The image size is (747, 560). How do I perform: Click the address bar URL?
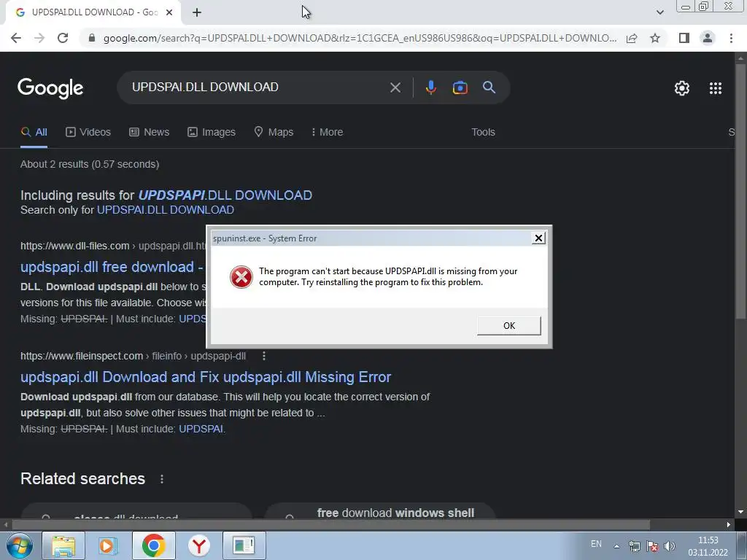[360, 38]
